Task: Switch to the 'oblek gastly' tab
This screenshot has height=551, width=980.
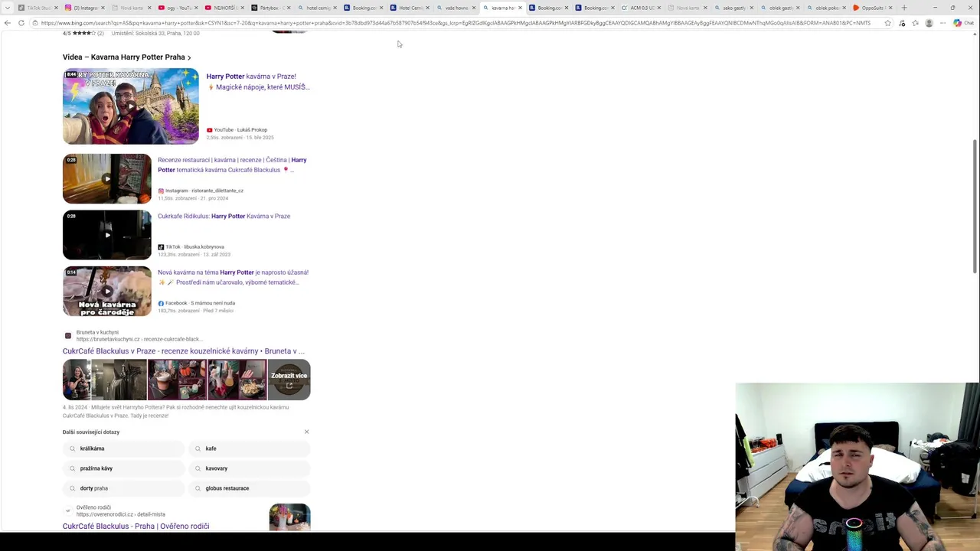Action: (x=779, y=8)
